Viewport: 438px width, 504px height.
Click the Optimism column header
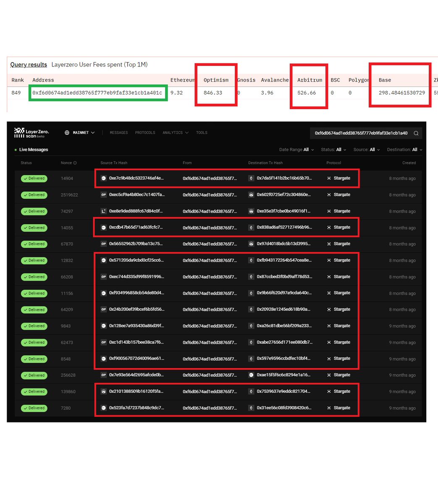[216, 80]
